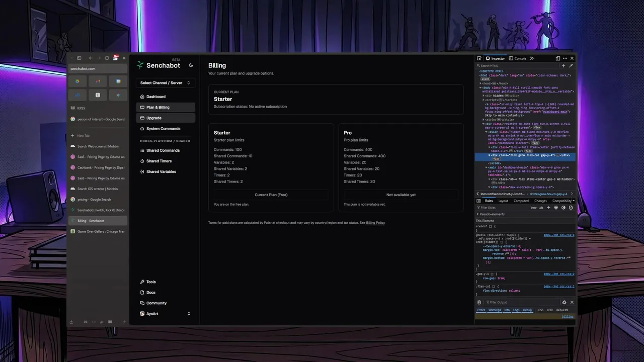The height and width of the screenshot is (362, 644).
Task: Switch to Game Over Gallery tab
Action: point(98,231)
